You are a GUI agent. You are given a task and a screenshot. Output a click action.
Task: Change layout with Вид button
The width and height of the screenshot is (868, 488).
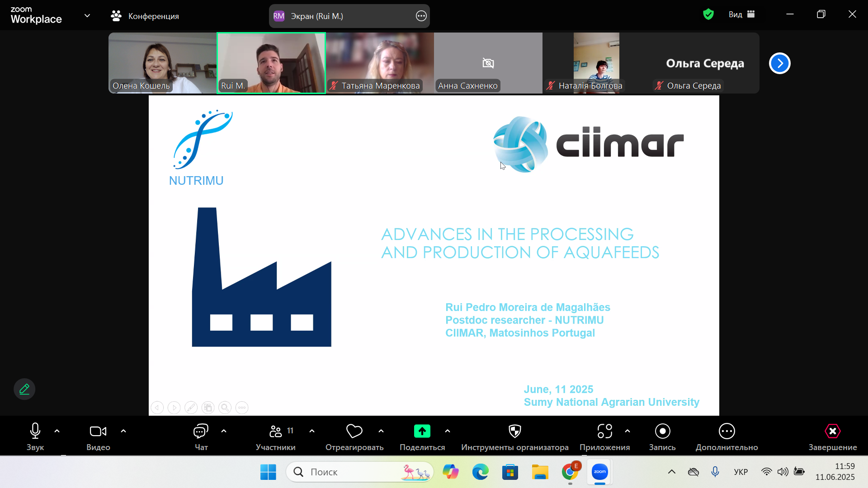741,14
